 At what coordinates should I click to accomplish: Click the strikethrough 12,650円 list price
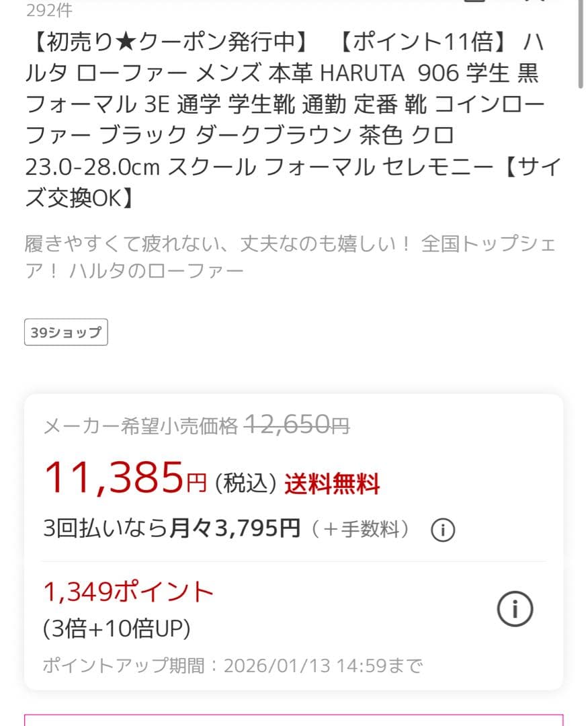(x=296, y=425)
